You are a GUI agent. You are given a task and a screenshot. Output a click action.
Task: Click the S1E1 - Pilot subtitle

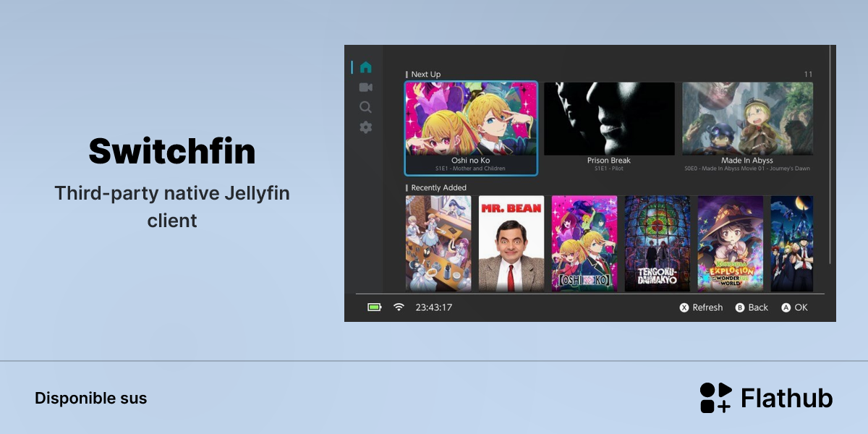click(x=609, y=169)
